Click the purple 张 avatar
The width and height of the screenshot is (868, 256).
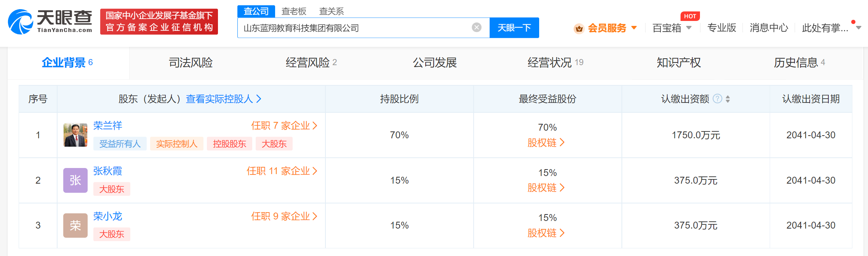75,180
